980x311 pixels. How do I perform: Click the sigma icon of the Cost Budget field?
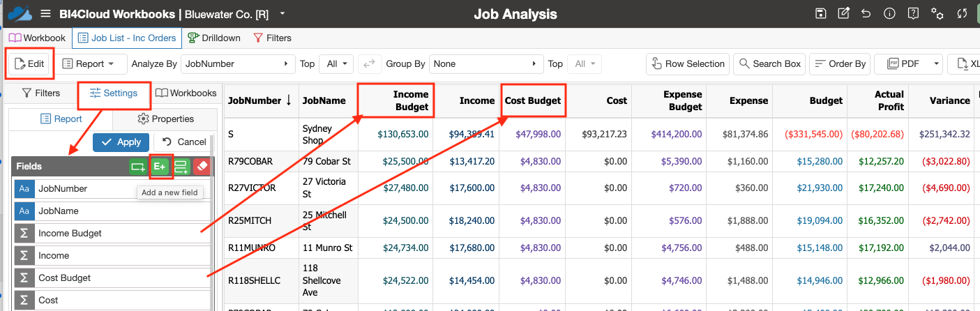(24, 278)
